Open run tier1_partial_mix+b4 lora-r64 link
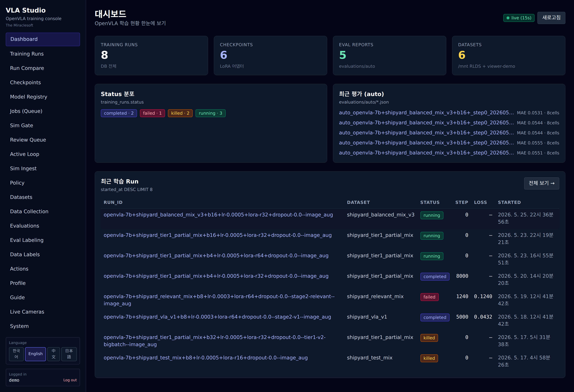 (216, 256)
